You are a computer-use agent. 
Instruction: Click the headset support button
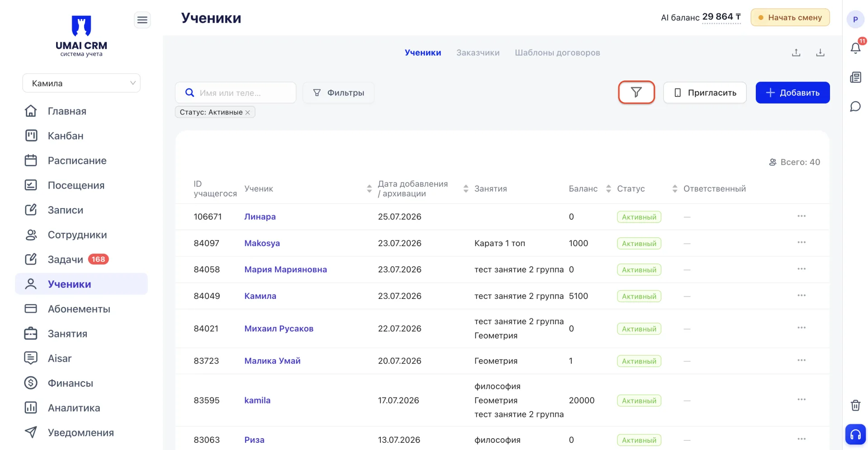coord(855,435)
